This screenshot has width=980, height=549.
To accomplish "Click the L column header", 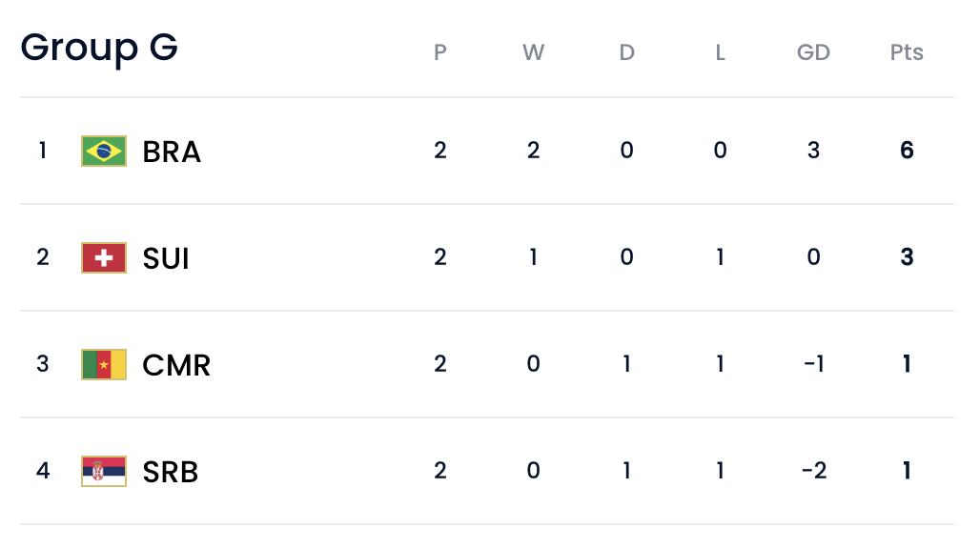I will [x=720, y=52].
